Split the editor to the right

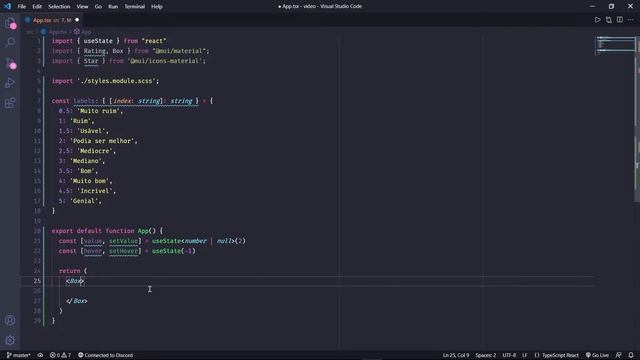(x=620, y=20)
